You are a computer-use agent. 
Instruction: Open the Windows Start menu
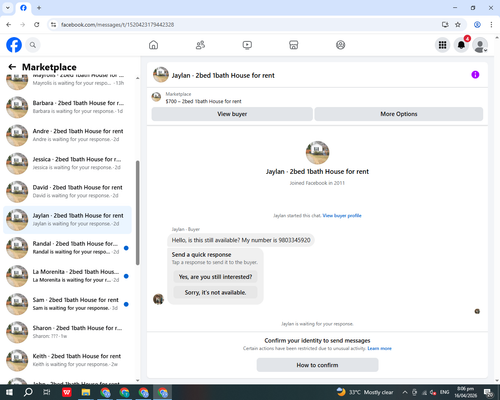pyautogui.click(x=9, y=392)
